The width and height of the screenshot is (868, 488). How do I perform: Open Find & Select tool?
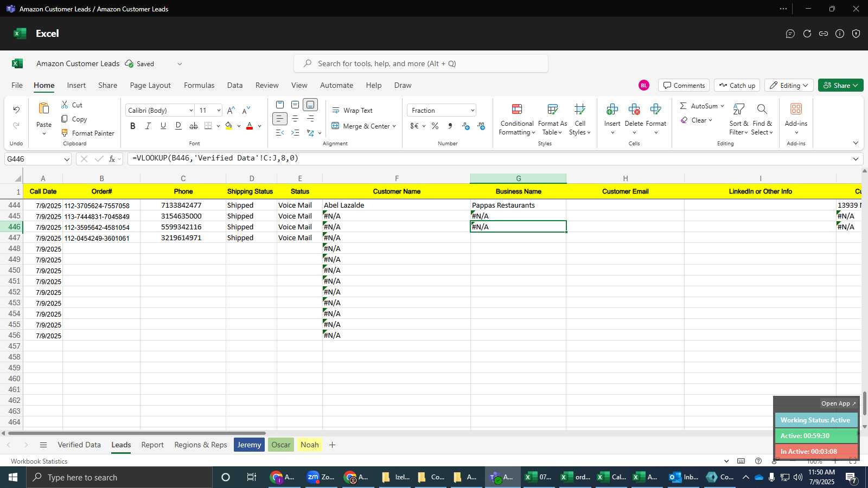coord(762,120)
